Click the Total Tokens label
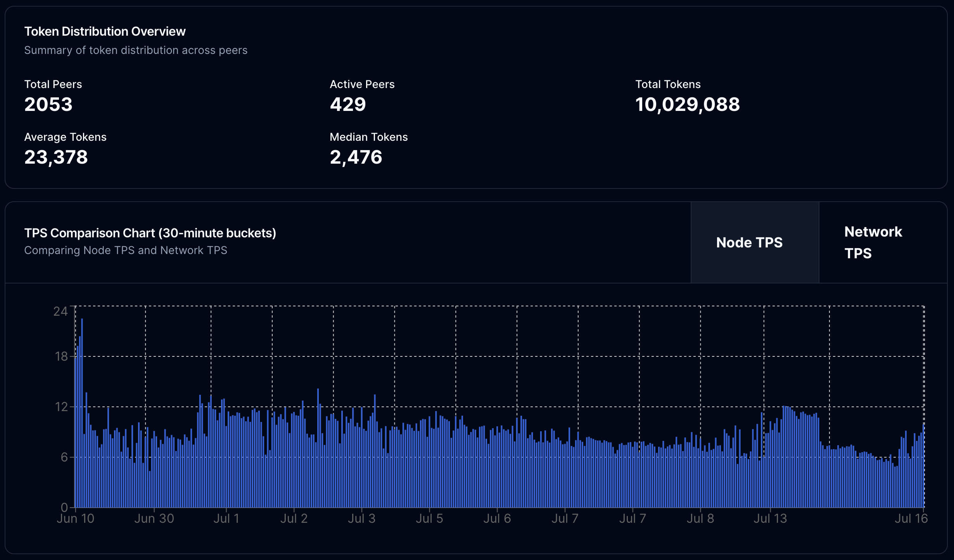Viewport: 954px width, 560px height. (668, 84)
